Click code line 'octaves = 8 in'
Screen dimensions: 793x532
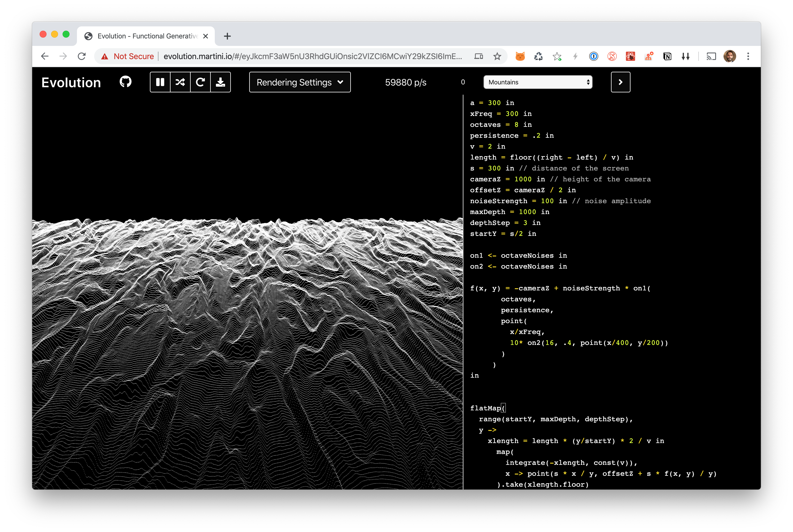pyautogui.click(x=501, y=125)
